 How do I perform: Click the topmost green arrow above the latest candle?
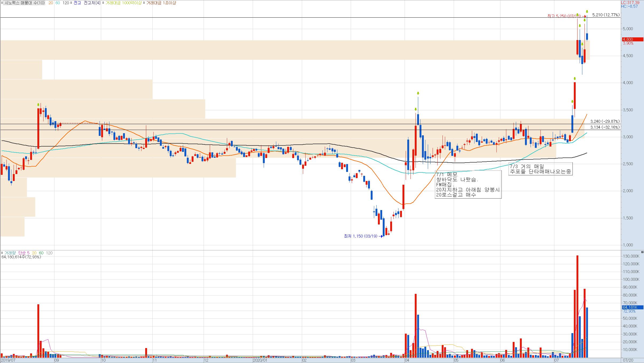(587, 11)
